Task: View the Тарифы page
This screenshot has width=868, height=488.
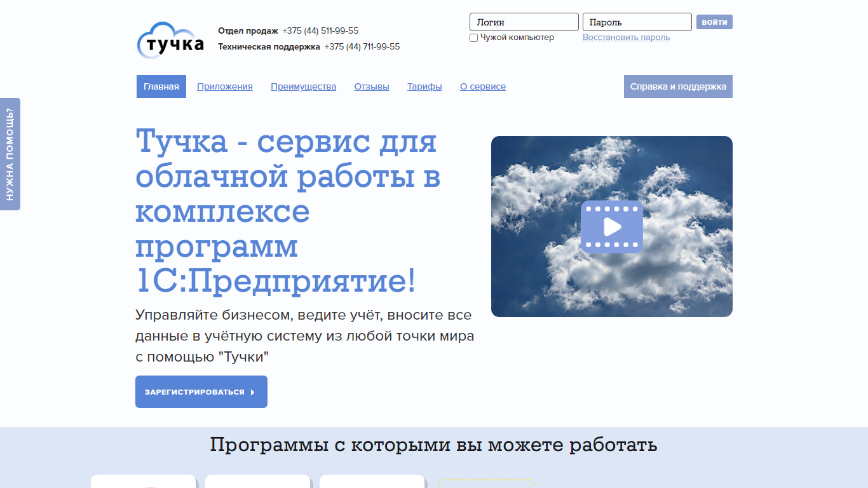Action: coord(424,86)
